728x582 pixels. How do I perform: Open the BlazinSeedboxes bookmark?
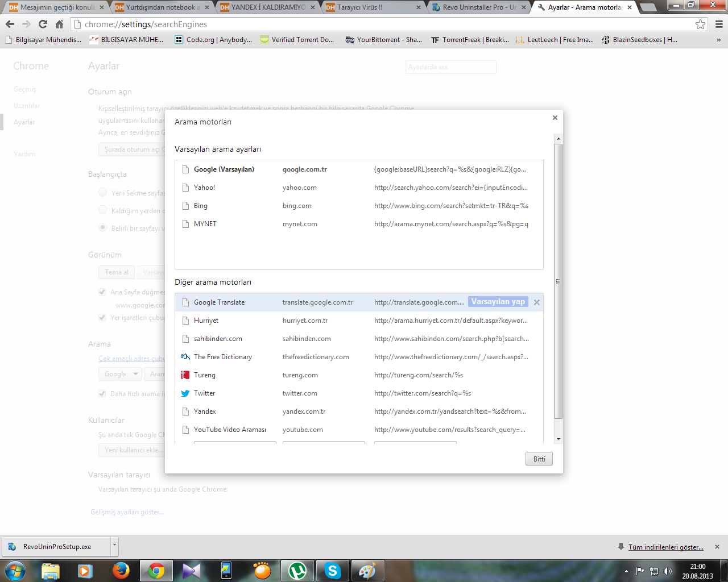[x=639, y=40]
